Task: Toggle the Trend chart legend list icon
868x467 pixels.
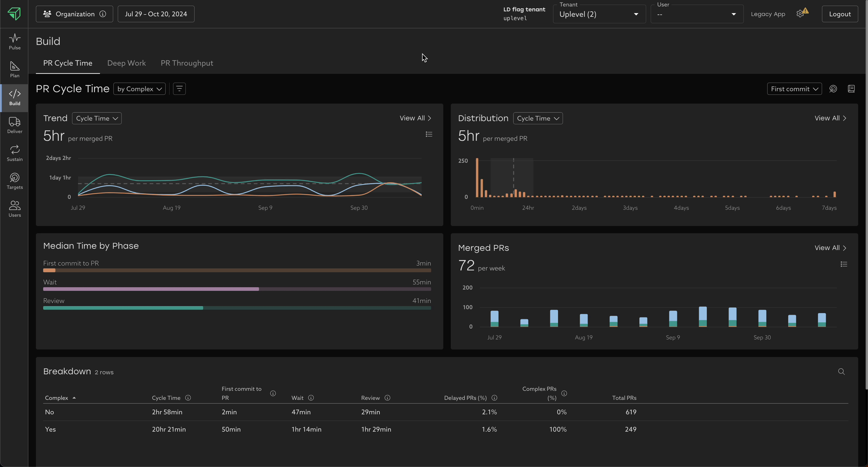Action: 429,134
